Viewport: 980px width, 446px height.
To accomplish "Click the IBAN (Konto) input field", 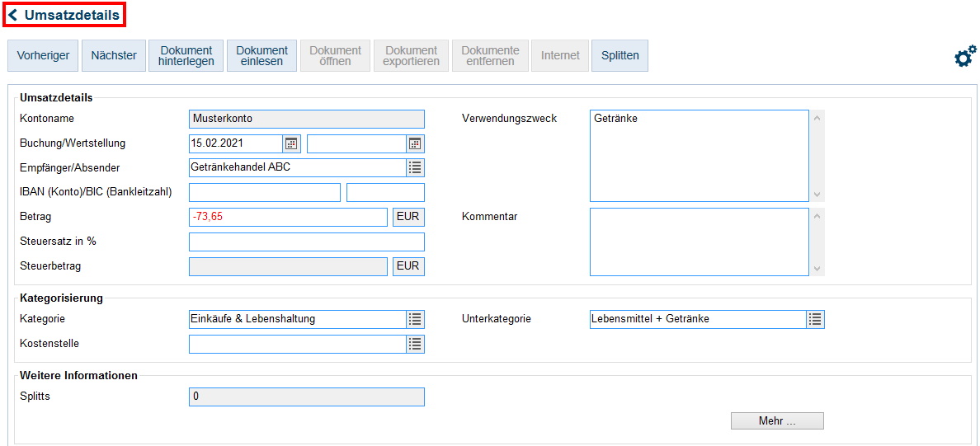I will (264, 192).
